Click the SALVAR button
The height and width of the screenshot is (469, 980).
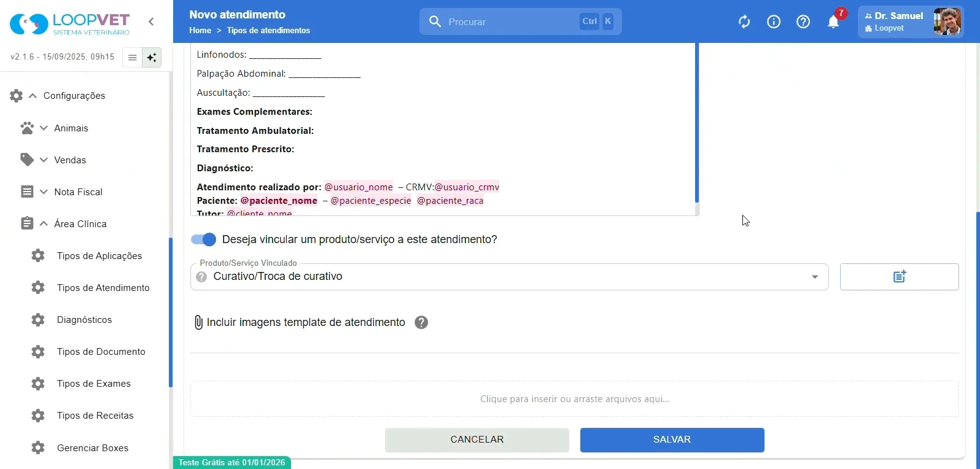point(672,440)
